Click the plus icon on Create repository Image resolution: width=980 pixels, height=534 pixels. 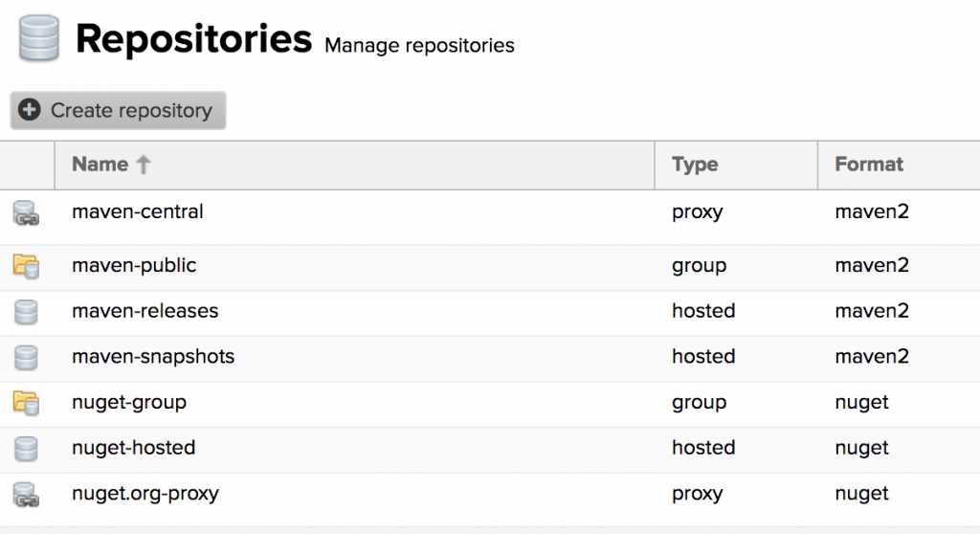point(31,111)
